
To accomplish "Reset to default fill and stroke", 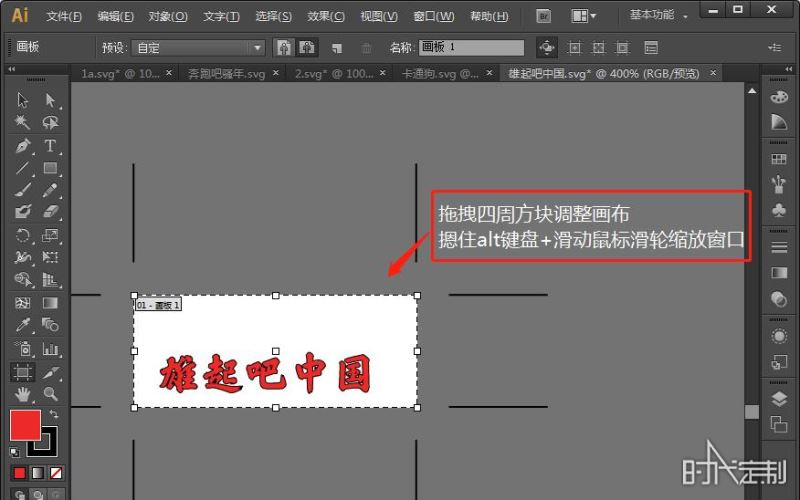I will pos(15,452).
